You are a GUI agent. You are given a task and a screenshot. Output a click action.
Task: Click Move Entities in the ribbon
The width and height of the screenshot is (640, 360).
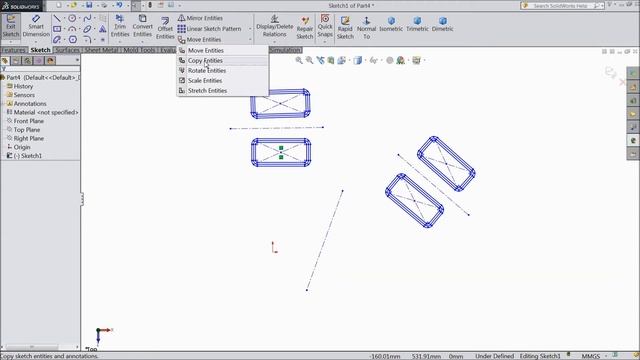coord(200,40)
